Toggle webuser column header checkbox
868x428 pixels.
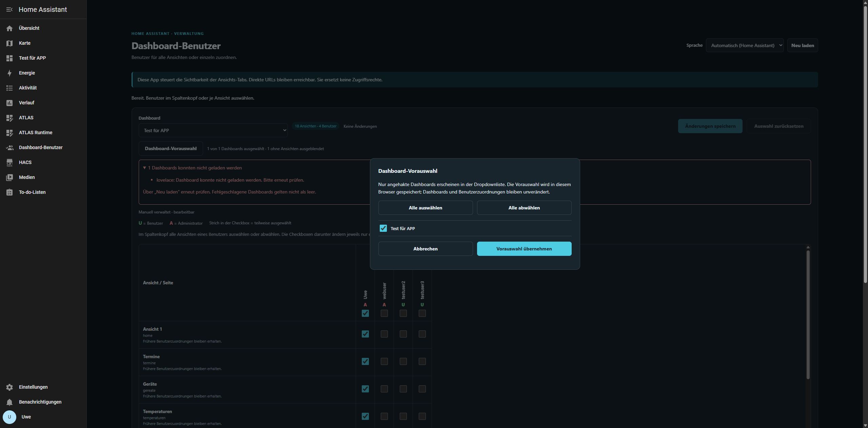[384, 313]
